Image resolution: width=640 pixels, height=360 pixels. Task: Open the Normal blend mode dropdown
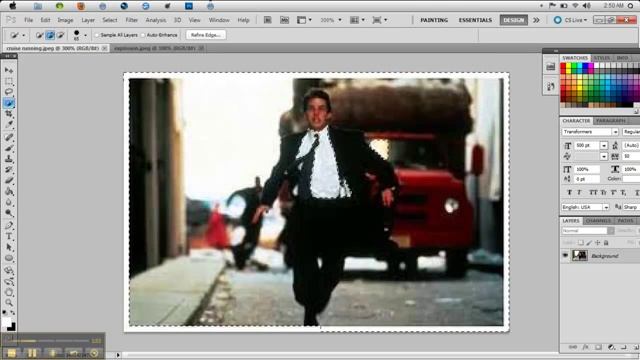point(611,231)
